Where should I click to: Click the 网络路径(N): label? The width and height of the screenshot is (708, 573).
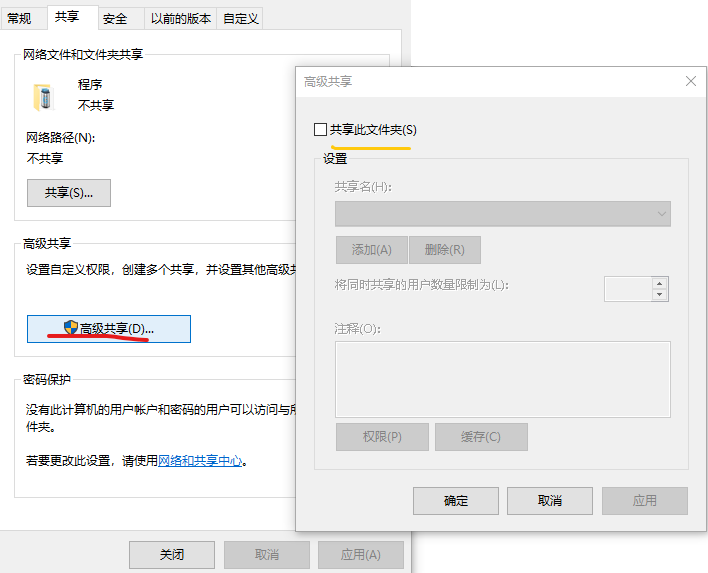61,137
